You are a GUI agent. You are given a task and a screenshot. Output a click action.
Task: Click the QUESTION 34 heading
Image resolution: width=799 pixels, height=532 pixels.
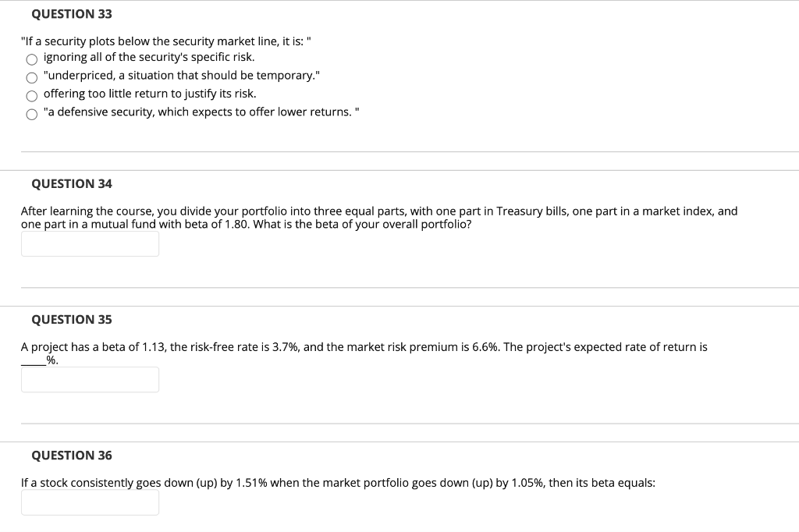72,183
